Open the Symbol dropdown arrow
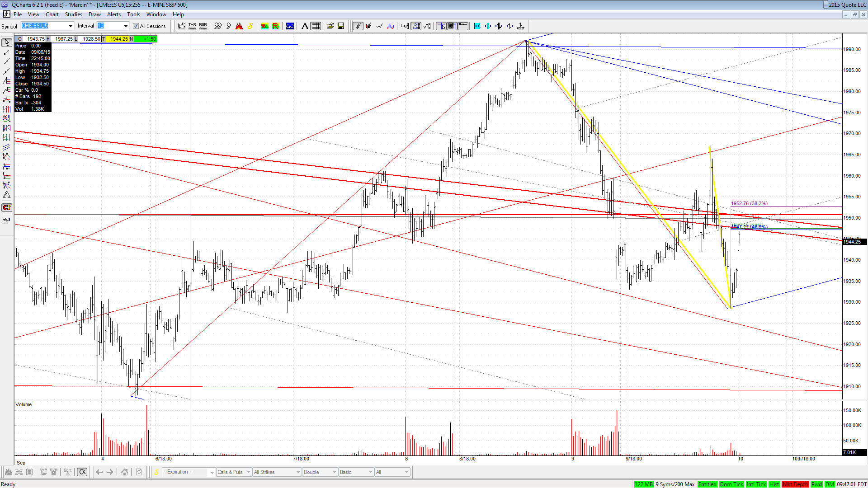868x488 pixels. (71, 26)
